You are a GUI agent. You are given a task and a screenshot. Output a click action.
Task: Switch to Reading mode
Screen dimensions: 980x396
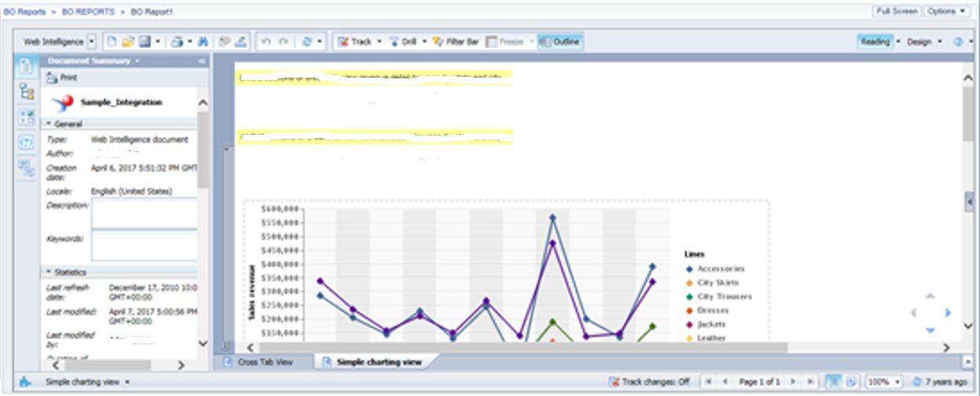click(874, 42)
